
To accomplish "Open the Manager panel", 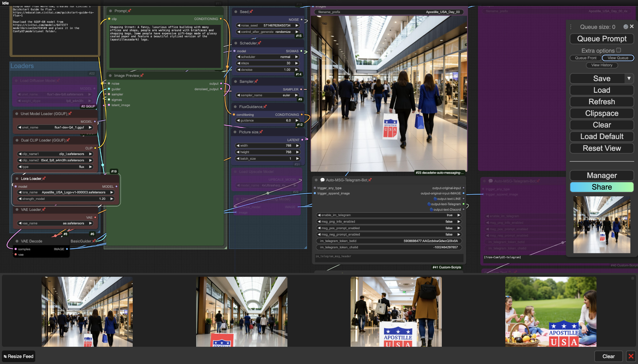I will tap(602, 176).
